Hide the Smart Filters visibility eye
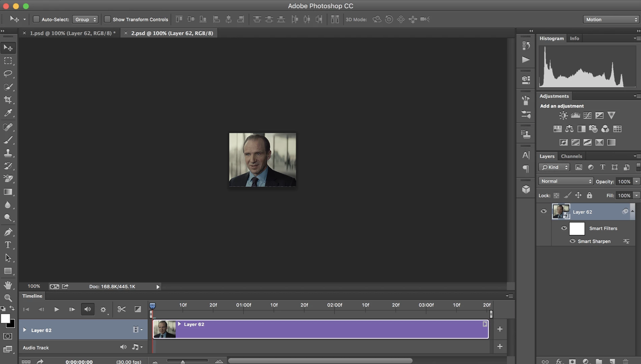This screenshot has width=641, height=364. tap(564, 228)
